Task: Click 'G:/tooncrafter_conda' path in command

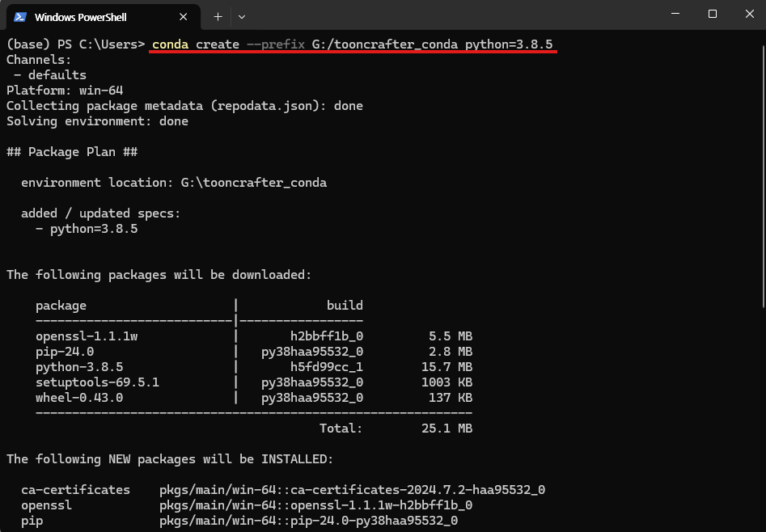Action: [385, 44]
